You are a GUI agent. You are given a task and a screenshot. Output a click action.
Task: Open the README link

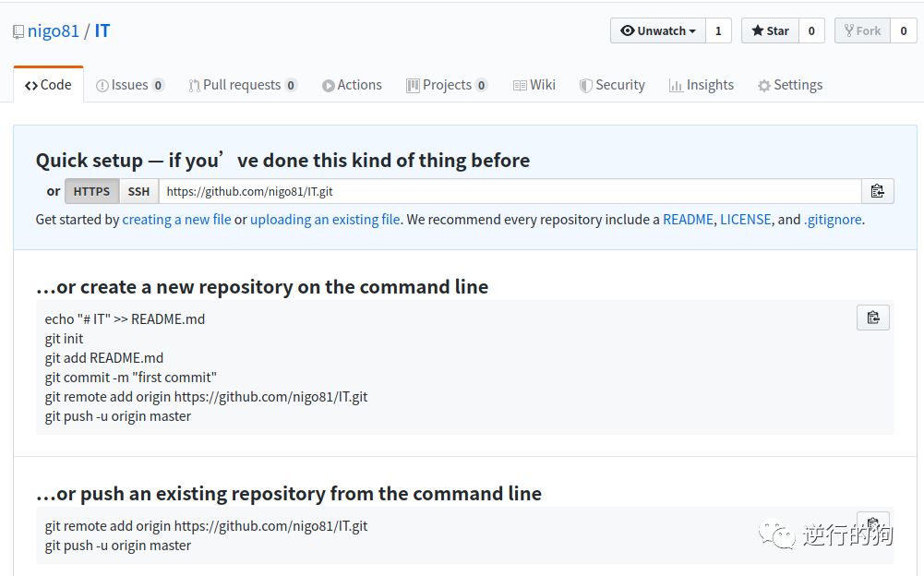(x=688, y=220)
